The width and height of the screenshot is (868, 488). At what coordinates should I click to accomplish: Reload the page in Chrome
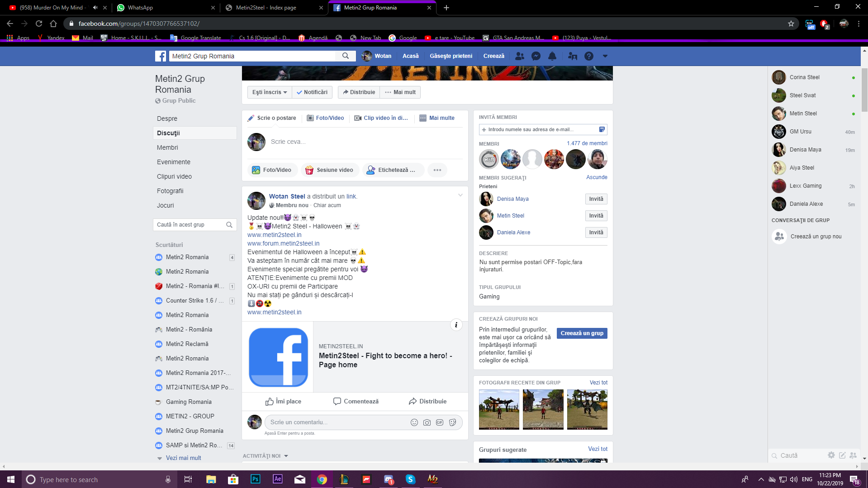pos(39,24)
